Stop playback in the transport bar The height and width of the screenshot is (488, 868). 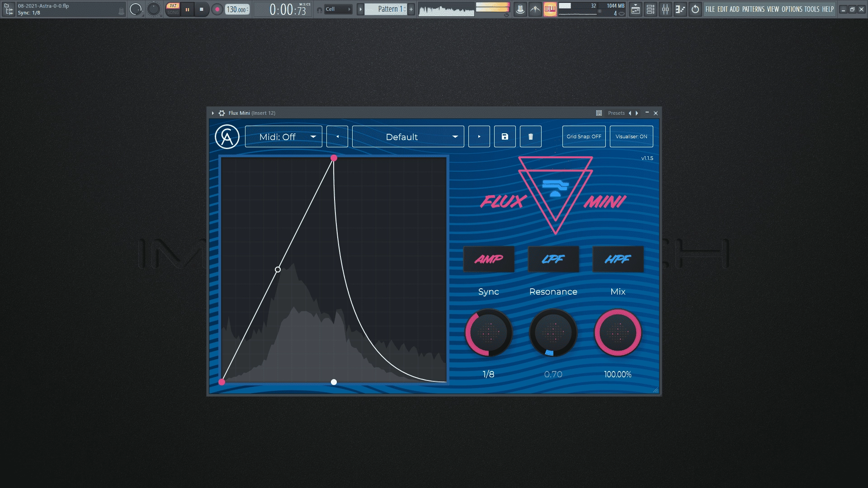tap(202, 9)
